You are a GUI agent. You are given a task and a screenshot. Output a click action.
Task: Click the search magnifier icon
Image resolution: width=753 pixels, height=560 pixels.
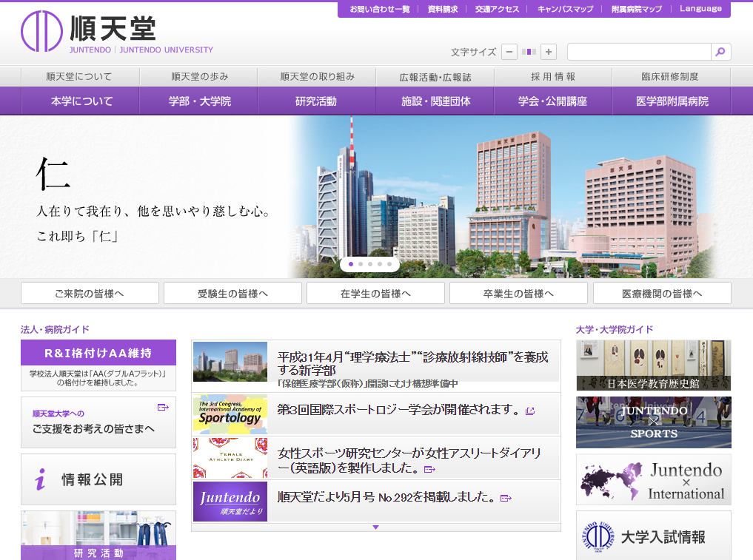tap(720, 52)
